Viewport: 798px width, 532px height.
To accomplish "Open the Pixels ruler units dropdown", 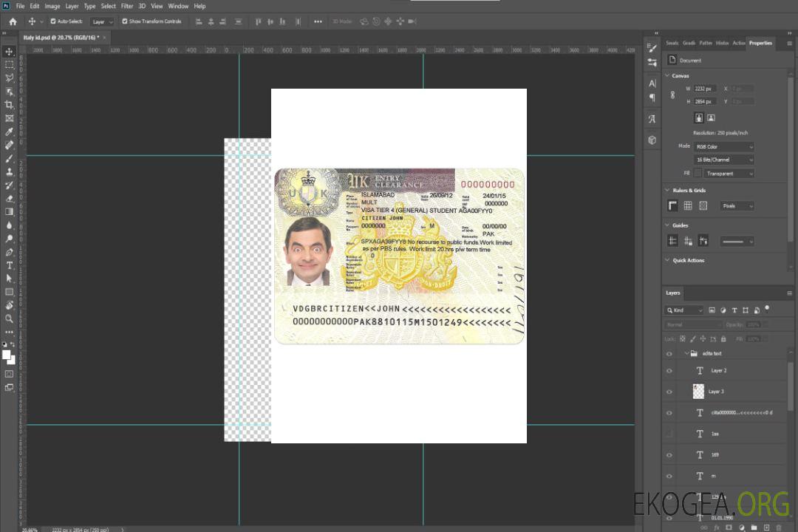I will (x=737, y=205).
